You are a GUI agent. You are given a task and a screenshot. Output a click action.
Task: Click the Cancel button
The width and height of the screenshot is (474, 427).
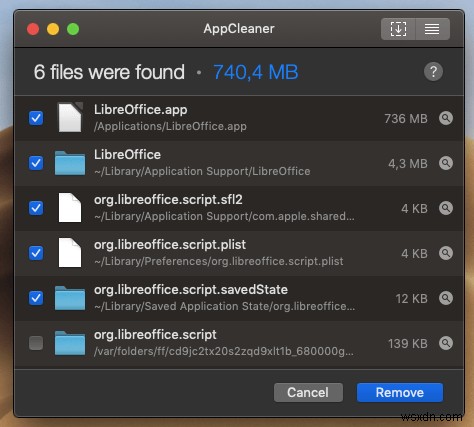click(x=308, y=392)
